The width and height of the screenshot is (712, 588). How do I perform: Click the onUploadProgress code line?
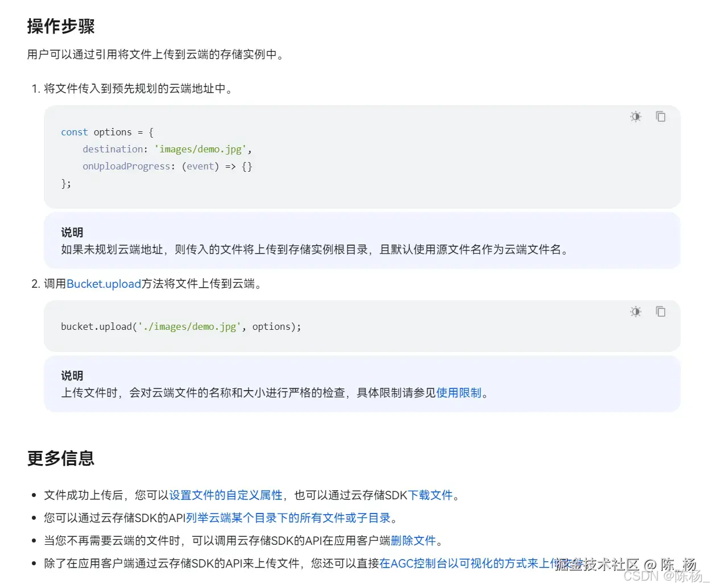(x=167, y=166)
